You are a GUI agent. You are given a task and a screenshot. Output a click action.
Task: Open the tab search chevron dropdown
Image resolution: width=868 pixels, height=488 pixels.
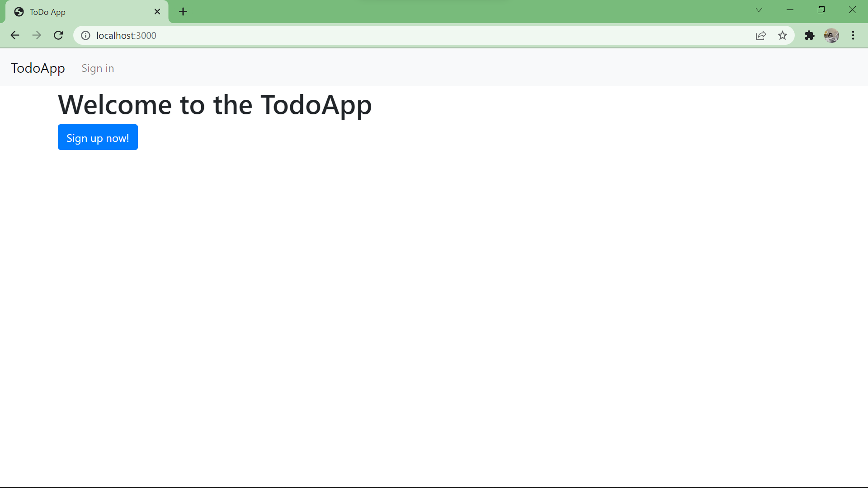(759, 9)
